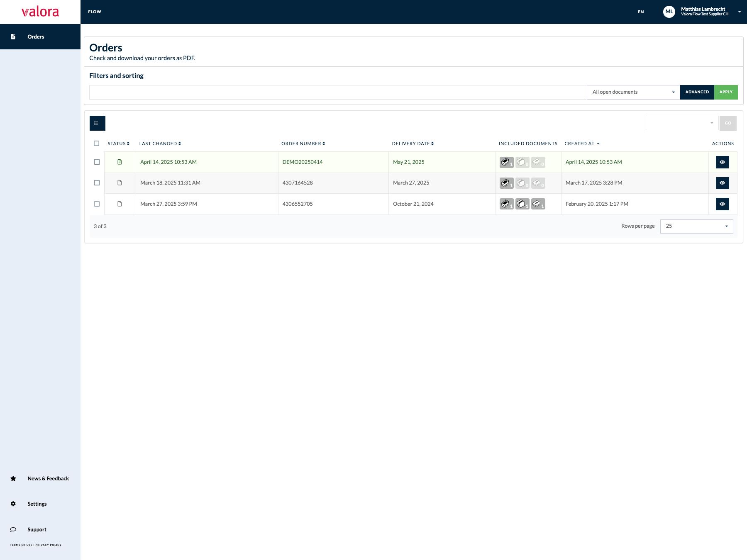Click delivery date March 27, 2025

411,183
